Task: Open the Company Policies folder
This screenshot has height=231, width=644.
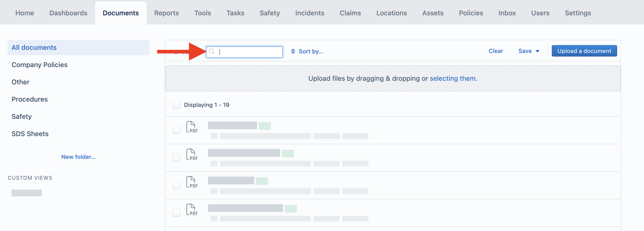Action: 40,65
